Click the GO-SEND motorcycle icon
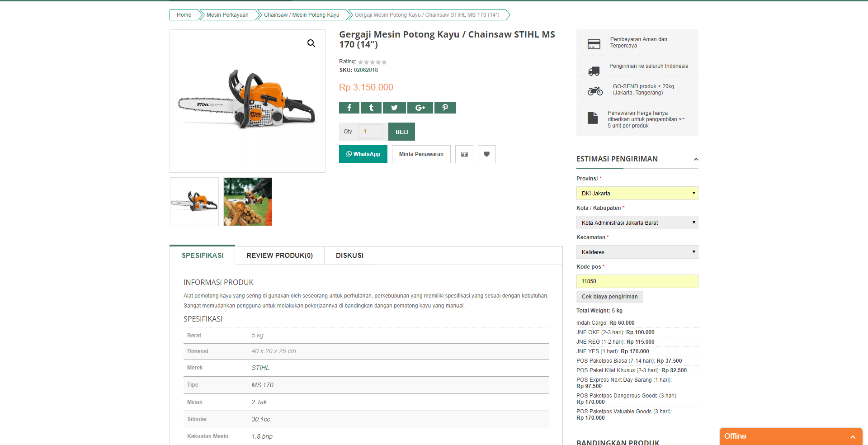 [595, 91]
